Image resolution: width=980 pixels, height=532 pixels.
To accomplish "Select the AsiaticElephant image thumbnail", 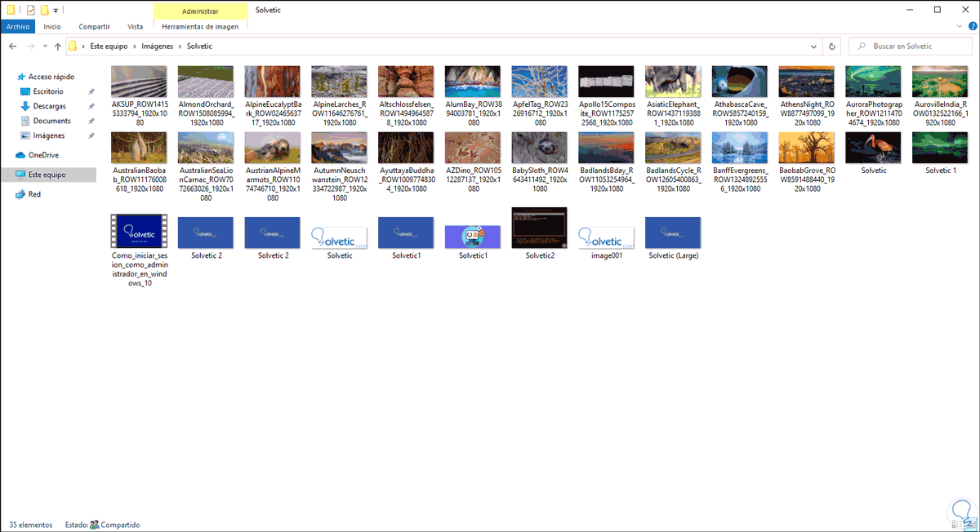I will (673, 82).
